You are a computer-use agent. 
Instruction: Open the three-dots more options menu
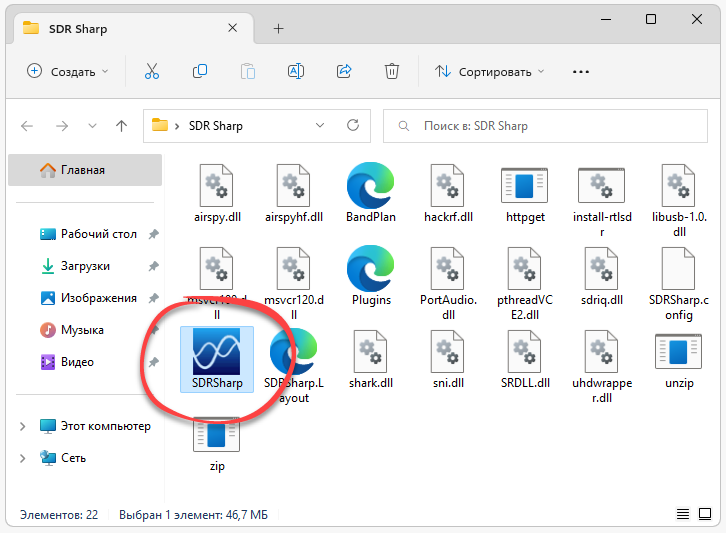point(581,72)
